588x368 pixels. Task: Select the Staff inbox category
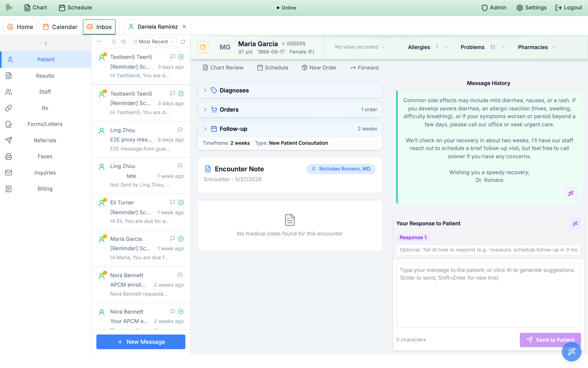click(x=46, y=92)
